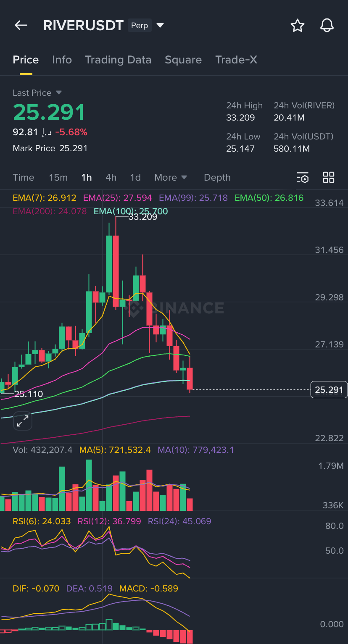
Task: Tap the Mark Price 25.291 text
Action: pyautogui.click(x=50, y=148)
